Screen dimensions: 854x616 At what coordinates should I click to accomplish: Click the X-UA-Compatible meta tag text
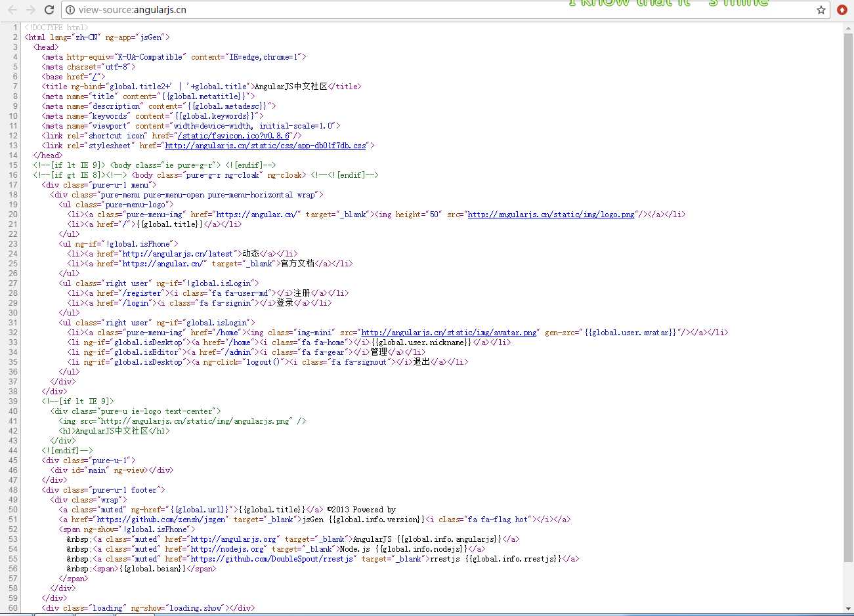click(174, 57)
